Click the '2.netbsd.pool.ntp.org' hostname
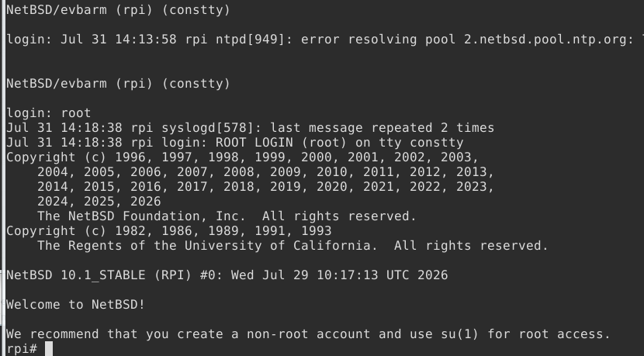 (545, 40)
